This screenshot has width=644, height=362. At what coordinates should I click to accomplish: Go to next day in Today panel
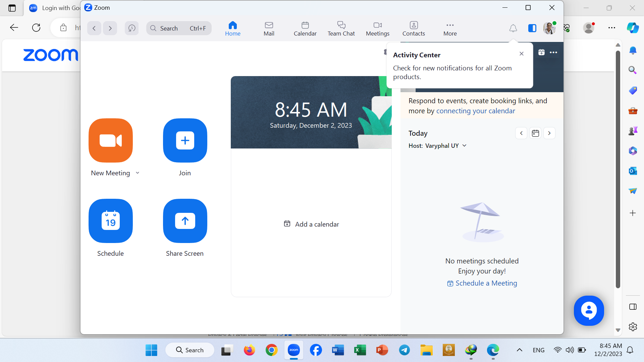549,133
